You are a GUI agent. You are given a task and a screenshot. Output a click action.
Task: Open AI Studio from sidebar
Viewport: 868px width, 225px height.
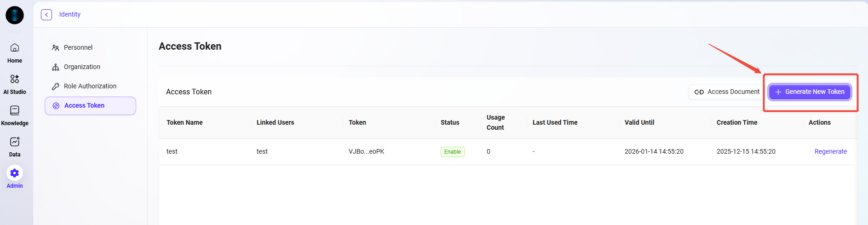coord(15,84)
